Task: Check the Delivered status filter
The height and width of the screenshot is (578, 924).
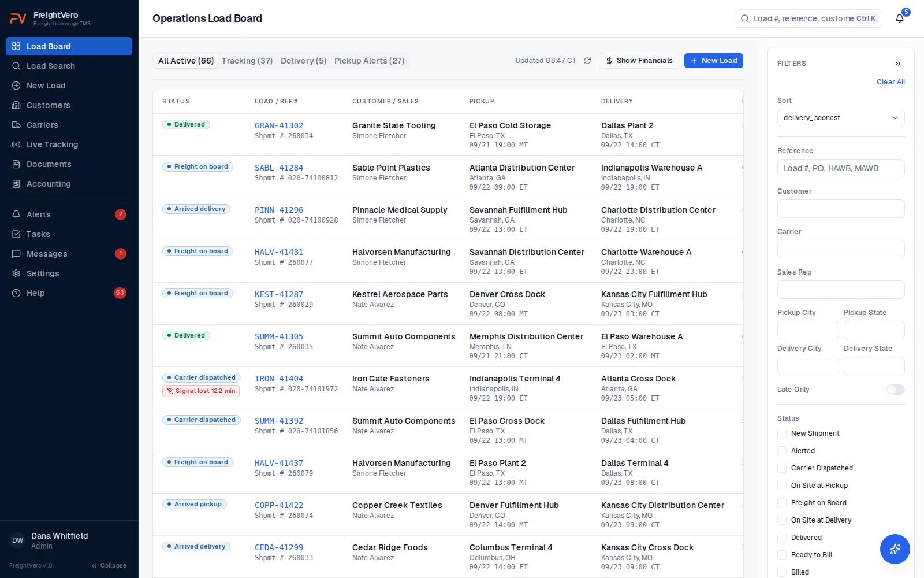Action: [782, 538]
